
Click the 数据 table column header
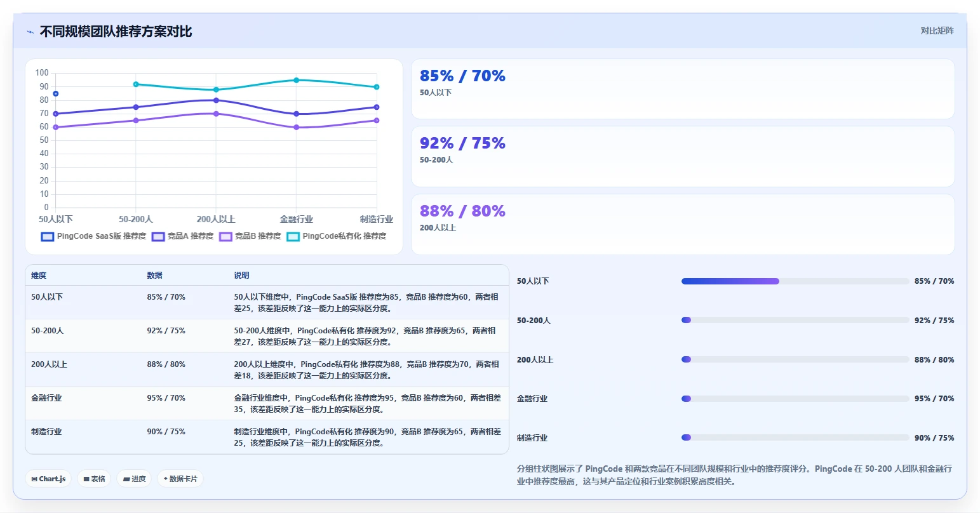pos(154,276)
